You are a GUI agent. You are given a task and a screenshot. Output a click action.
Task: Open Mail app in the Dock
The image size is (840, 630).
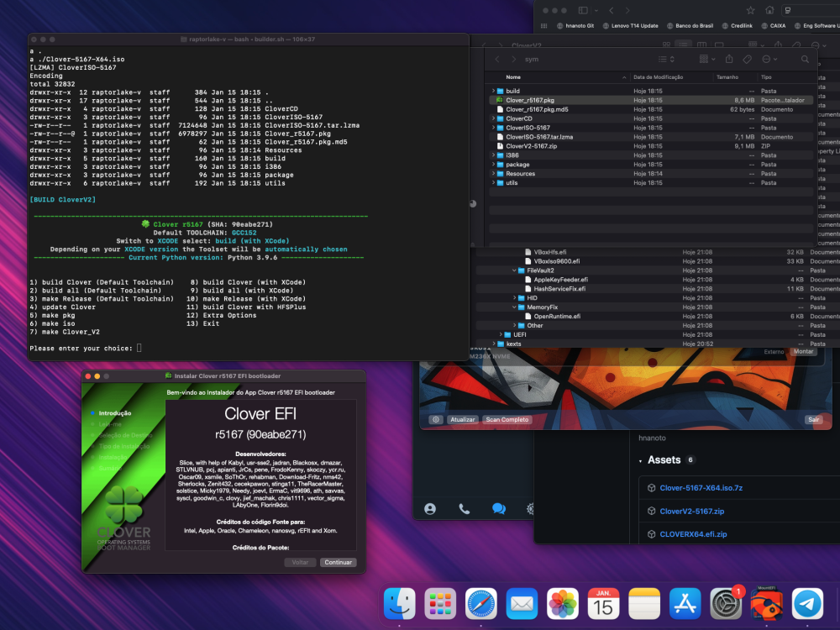(522, 604)
